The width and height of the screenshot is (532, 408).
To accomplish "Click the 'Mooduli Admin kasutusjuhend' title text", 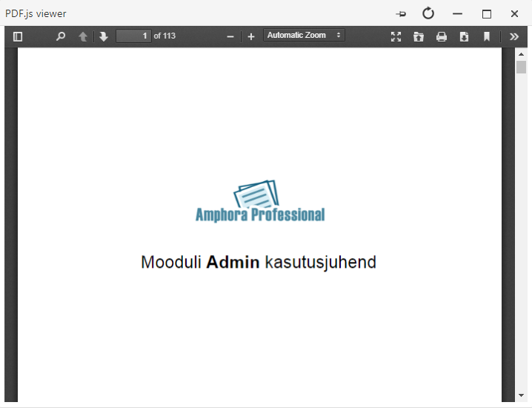I will (259, 263).
